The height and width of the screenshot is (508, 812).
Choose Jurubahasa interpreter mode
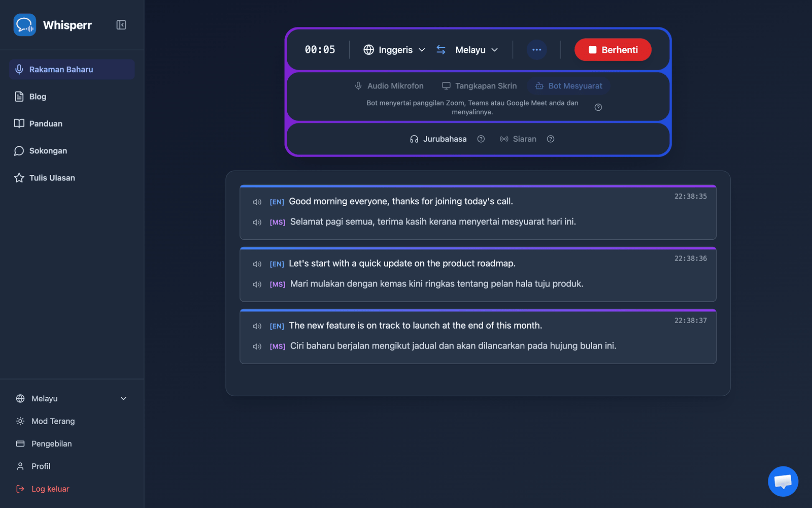(438, 139)
